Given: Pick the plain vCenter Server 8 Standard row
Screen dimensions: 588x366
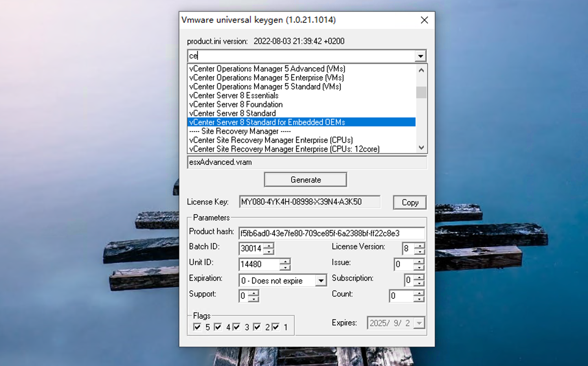Looking at the screenshot, I should tap(302, 113).
